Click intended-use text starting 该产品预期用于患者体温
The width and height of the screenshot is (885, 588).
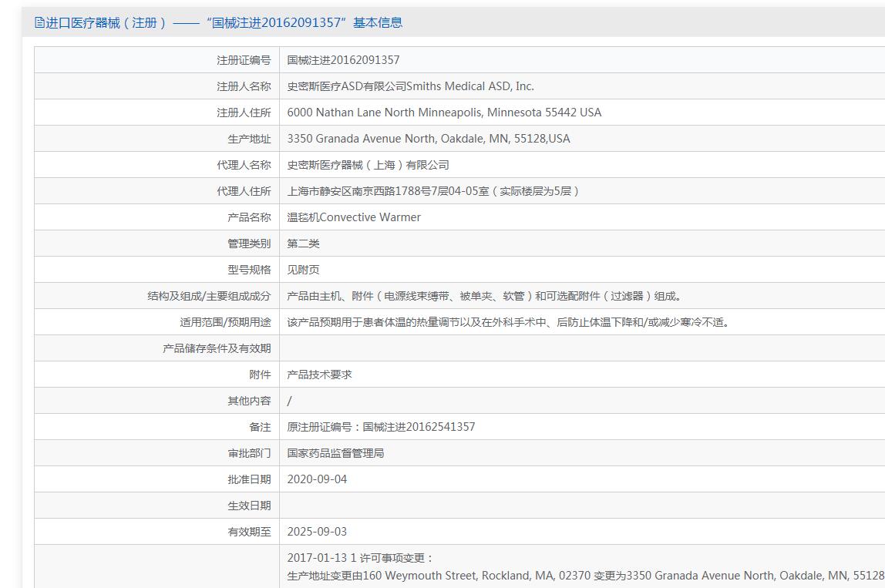[509, 322]
